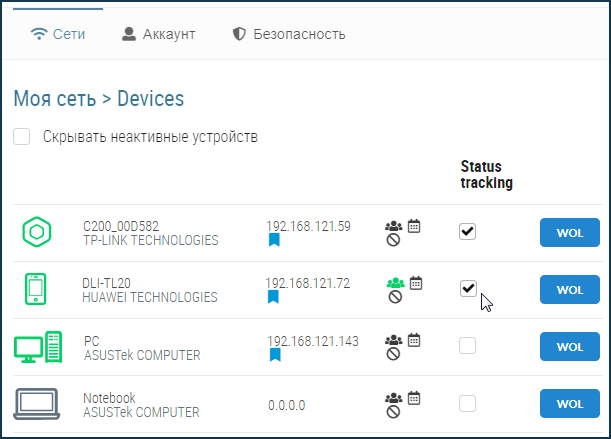Viewport: 611px width, 439px height.
Task: Click the blue bookmark under 192.168.121.143
Action: pos(274,354)
